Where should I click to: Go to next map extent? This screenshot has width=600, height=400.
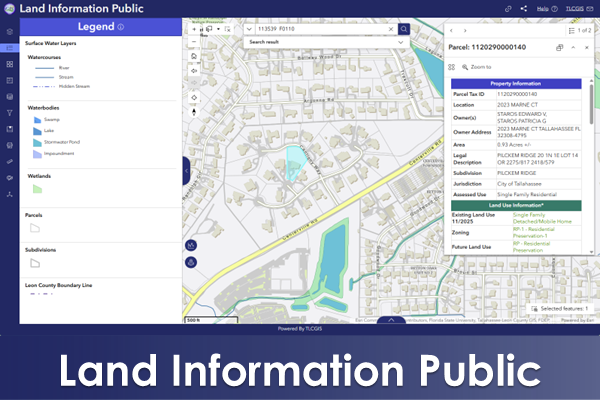[x=194, y=82]
